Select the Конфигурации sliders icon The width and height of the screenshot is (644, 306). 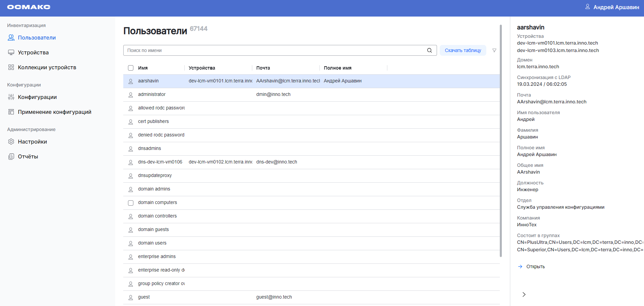10,97
